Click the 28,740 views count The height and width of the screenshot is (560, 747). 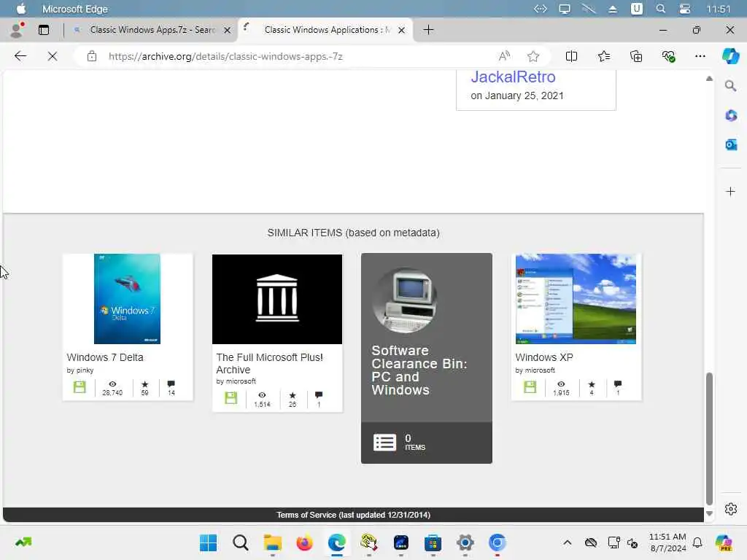pos(112,393)
